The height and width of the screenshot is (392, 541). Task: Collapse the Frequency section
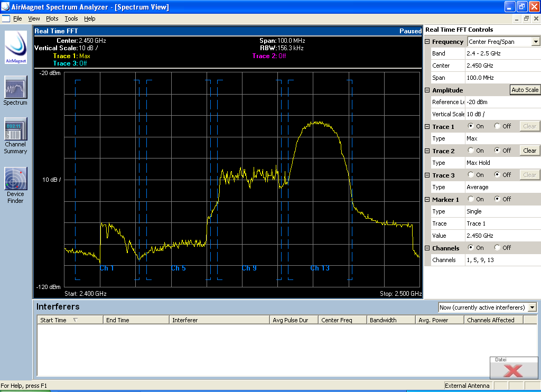[427, 41]
